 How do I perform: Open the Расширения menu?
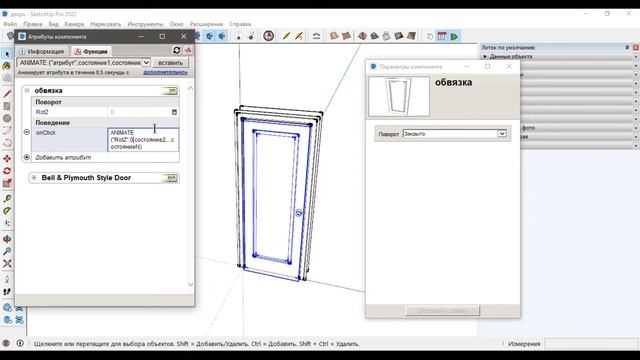pos(206,24)
